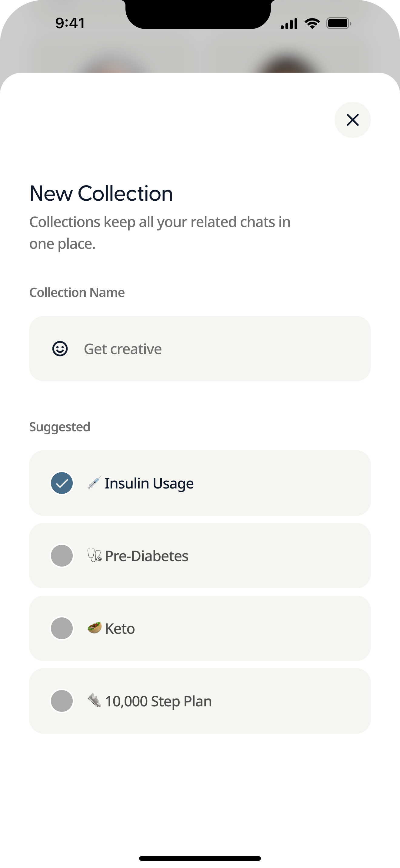Tap the cellular signal bars icon
400x868 pixels.
(x=289, y=24)
